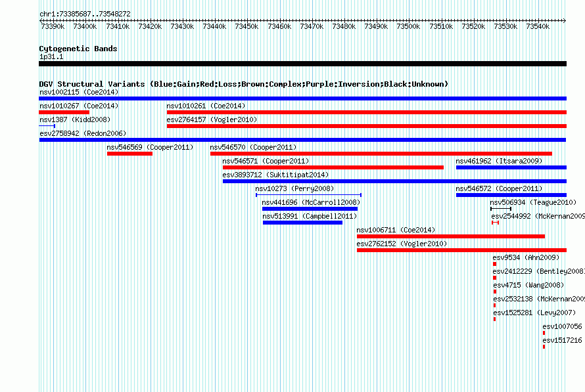Click the Cytogenetic Bands track title
Screen dimensions: 585x392
tap(78, 49)
